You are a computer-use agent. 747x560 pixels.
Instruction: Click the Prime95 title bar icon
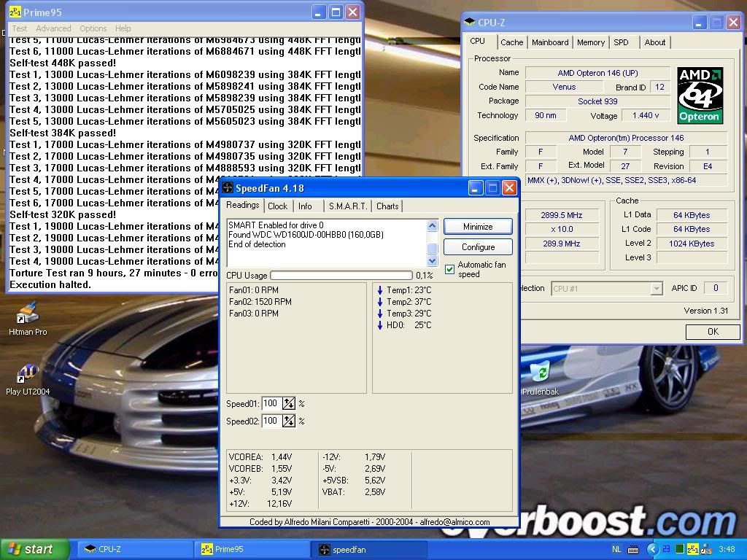[x=15, y=12]
